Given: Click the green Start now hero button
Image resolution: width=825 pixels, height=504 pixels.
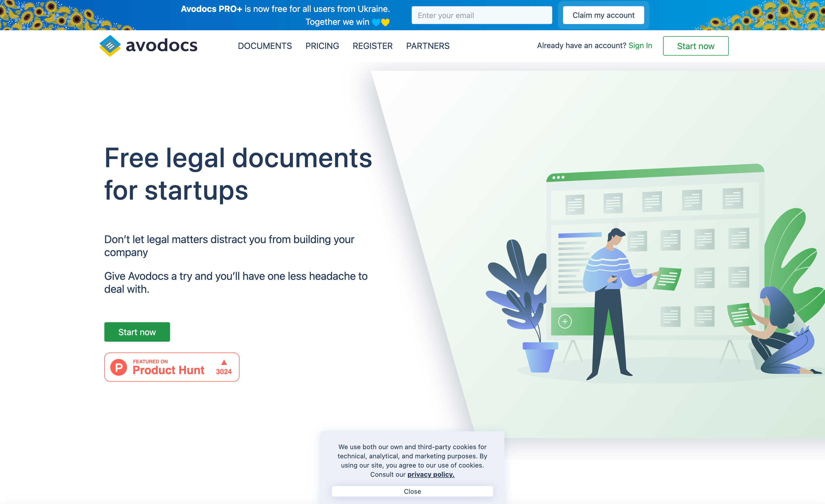Looking at the screenshot, I should tap(137, 332).
